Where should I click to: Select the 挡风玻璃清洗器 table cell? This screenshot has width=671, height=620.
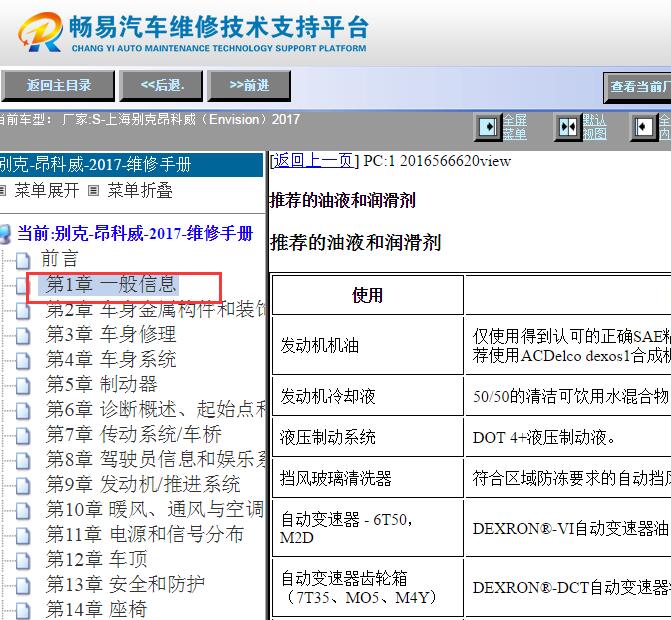coord(368,478)
